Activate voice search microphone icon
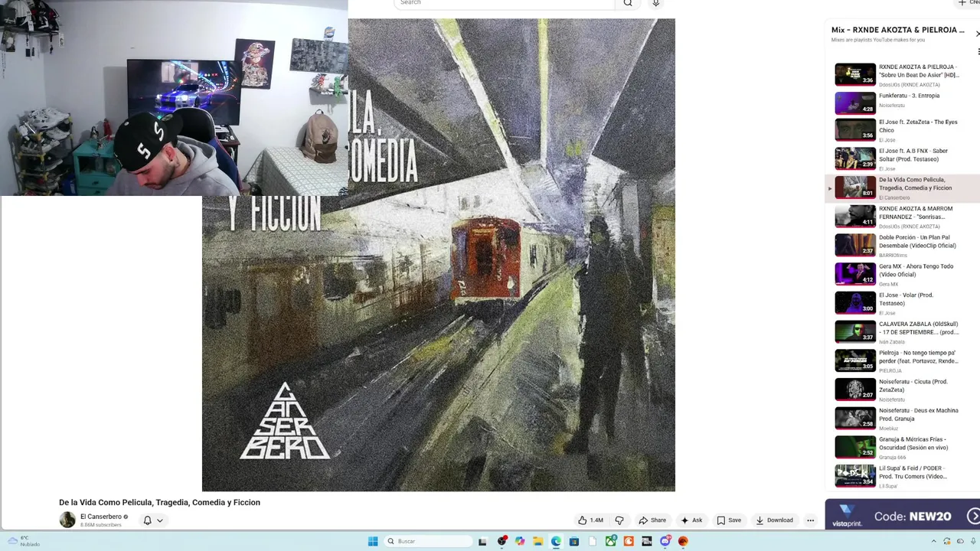 tap(655, 3)
